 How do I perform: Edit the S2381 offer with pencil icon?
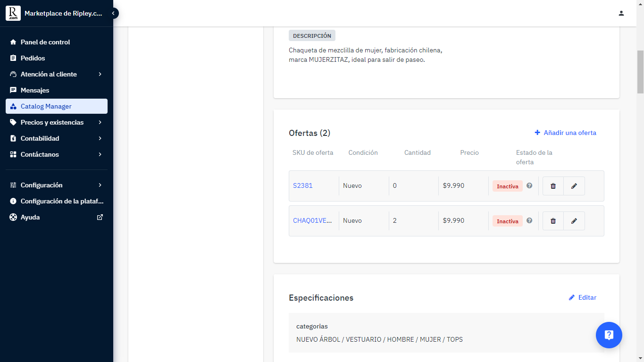pos(574,186)
